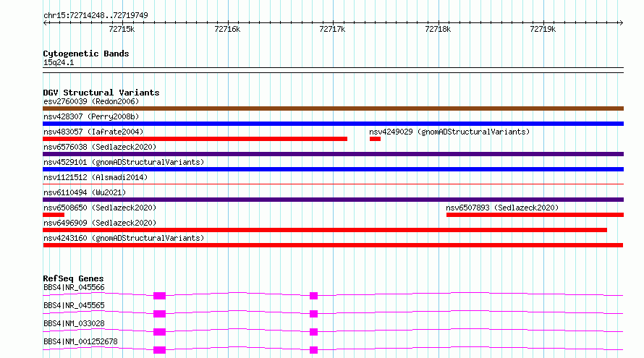Click the 72717k ruler tick label
The width and height of the screenshot is (644, 358).
point(332,29)
